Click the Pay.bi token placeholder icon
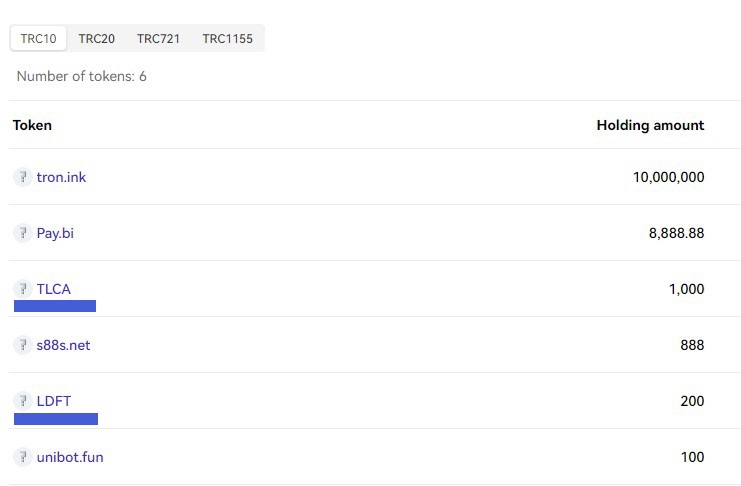The width and height of the screenshot is (741, 486). (22, 233)
